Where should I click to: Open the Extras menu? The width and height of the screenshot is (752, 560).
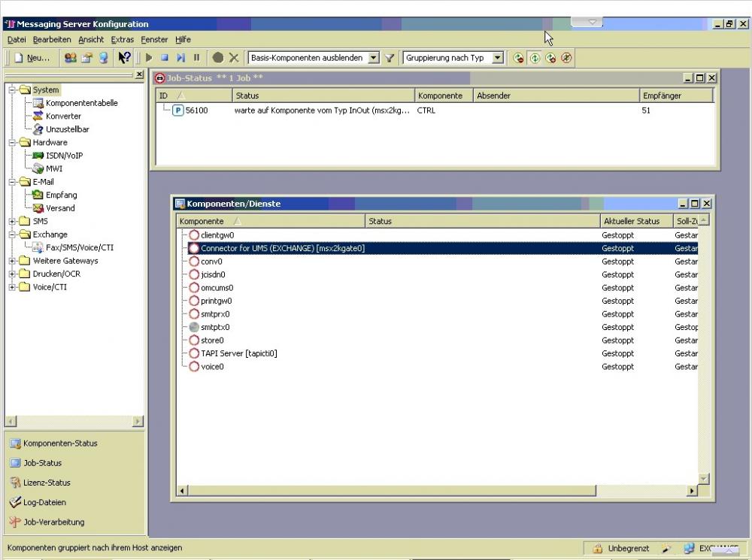[x=122, y=39]
